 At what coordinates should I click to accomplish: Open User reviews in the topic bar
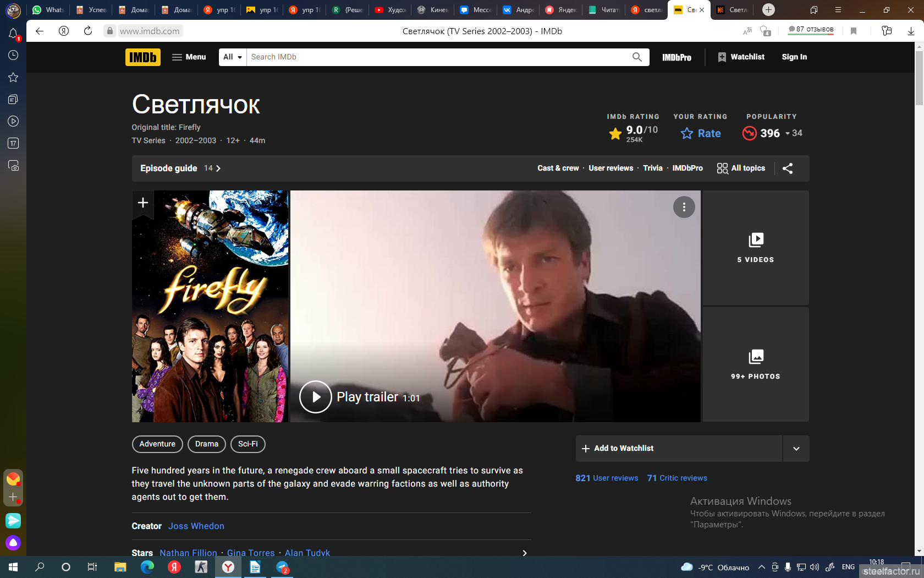(610, 168)
